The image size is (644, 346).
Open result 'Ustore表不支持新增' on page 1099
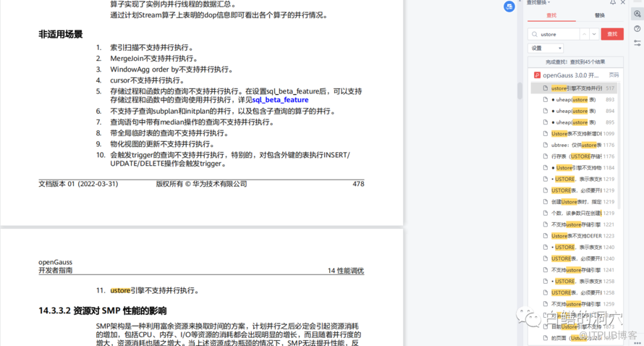coord(574,134)
